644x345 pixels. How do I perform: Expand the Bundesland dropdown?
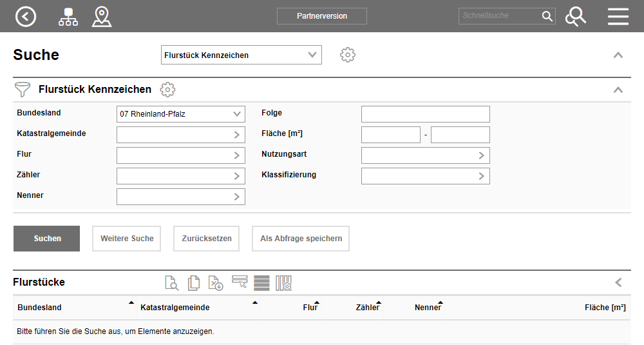[x=180, y=114]
